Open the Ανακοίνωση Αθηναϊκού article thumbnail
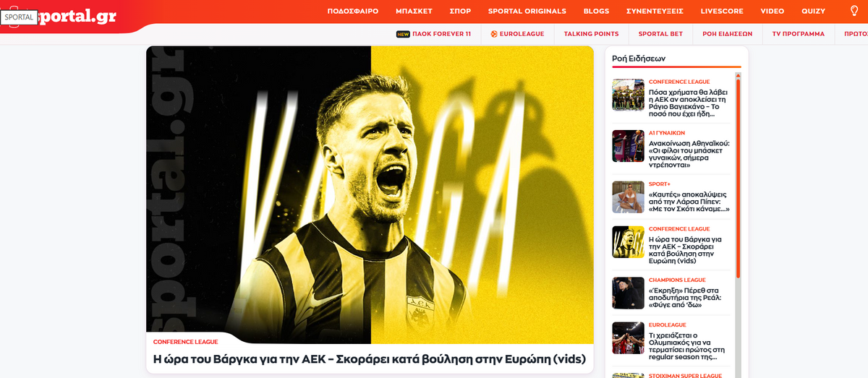This screenshot has height=378, width=868. click(x=628, y=146)
